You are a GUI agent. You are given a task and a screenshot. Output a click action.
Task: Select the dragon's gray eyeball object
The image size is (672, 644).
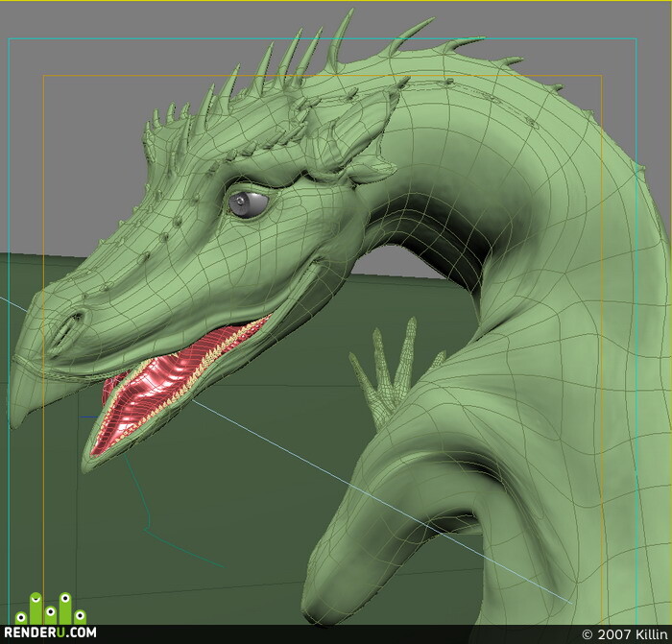pos(248,204)
